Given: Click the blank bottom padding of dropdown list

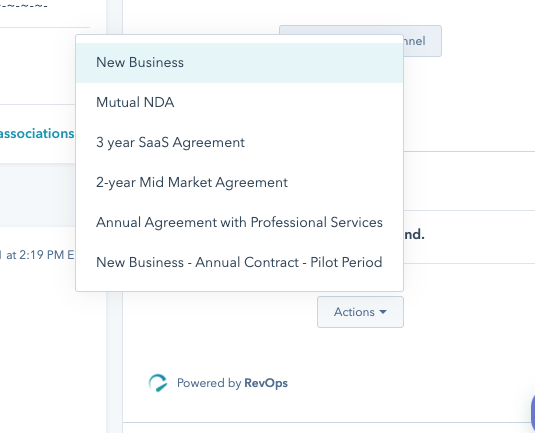Looking at the screenshot, I should (x=240, y=287).
